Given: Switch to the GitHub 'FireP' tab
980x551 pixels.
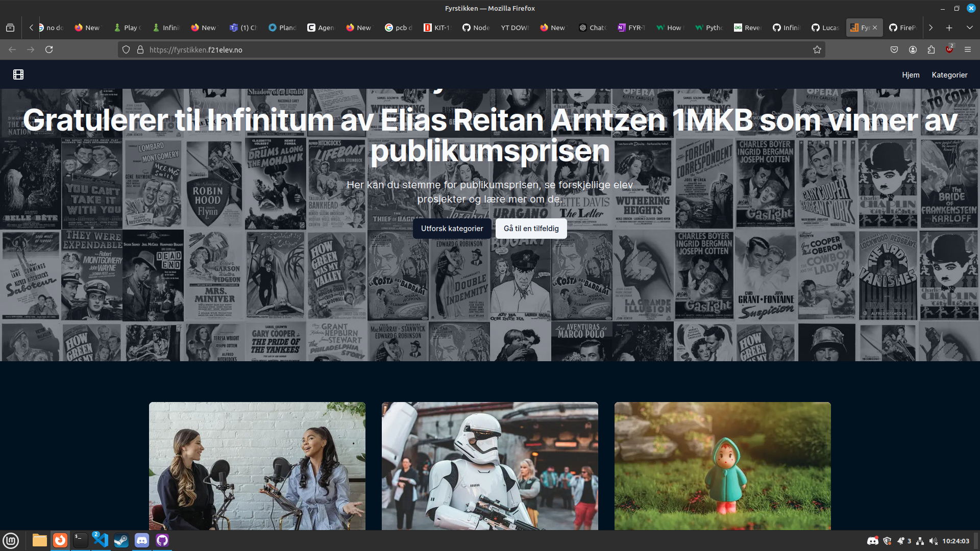Looking at the screenshot, I should [903, 28].
